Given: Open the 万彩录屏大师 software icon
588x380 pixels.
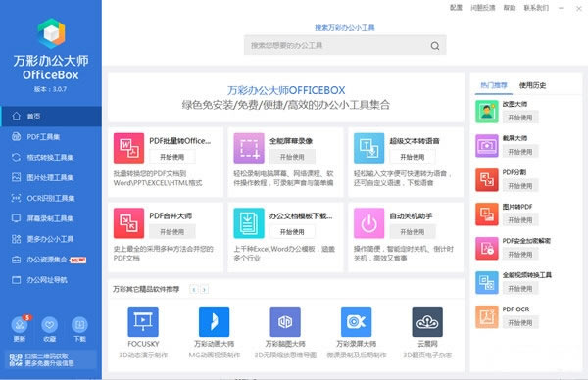Looking at the screenshot, I should (x=357, y=321).
